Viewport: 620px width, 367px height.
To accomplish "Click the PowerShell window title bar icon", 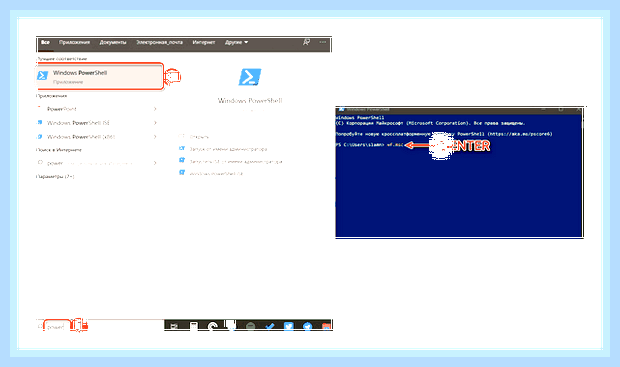I will click(341, 110).
